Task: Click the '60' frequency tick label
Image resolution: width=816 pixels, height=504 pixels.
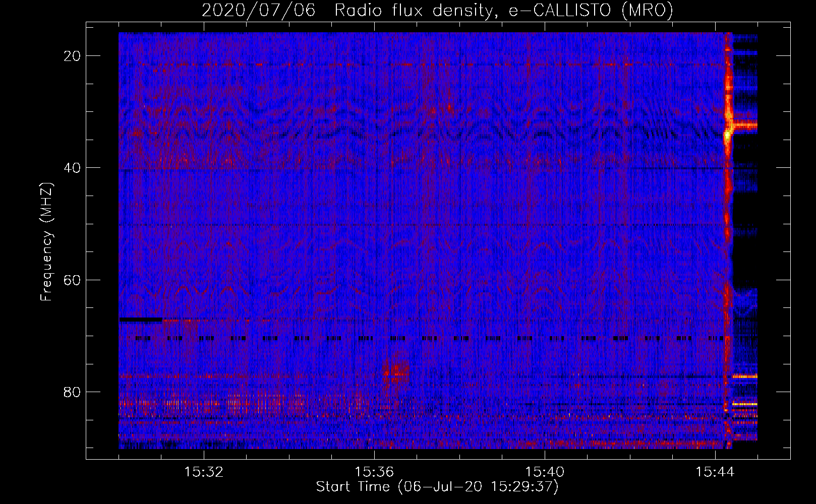Action: pos(73,280)
